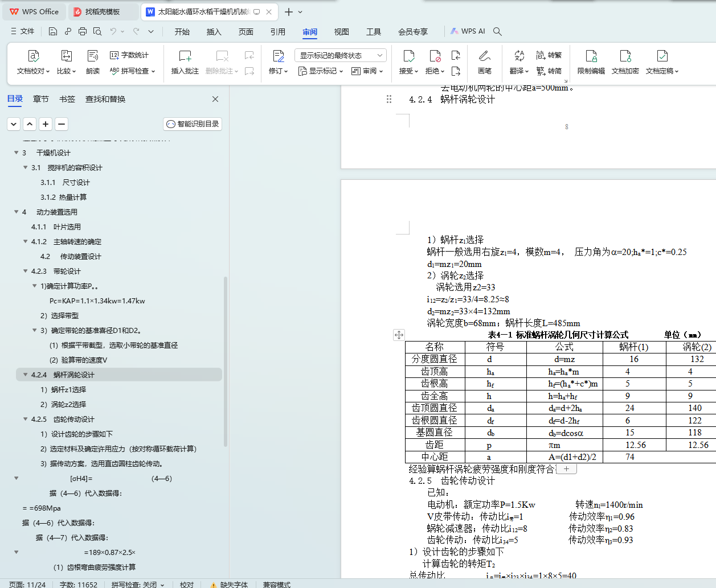Collapse the 4.2.4 蜗杆涡轮设计 node
This screenshot has width=716, height=588.
(x=26, y=375)
